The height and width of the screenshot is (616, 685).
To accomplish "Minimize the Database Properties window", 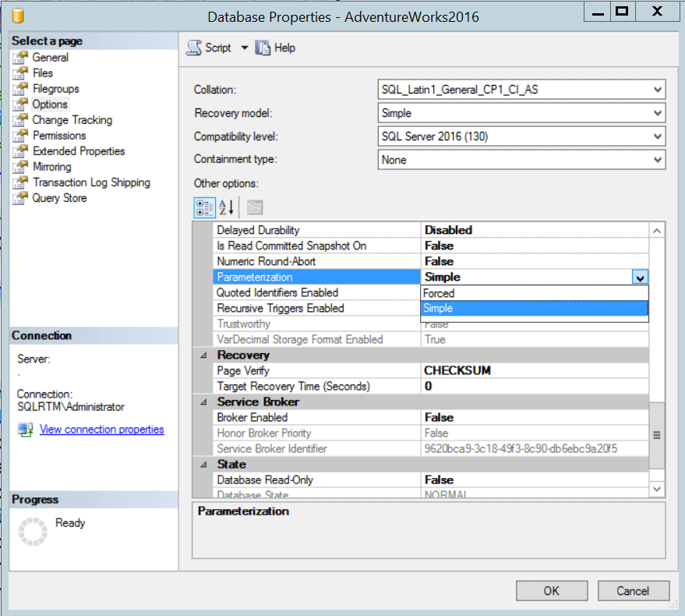I will pos(598,12).
